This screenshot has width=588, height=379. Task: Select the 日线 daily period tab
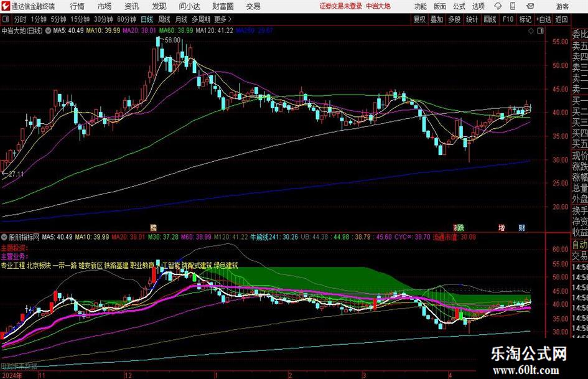[x=147, y=19]
